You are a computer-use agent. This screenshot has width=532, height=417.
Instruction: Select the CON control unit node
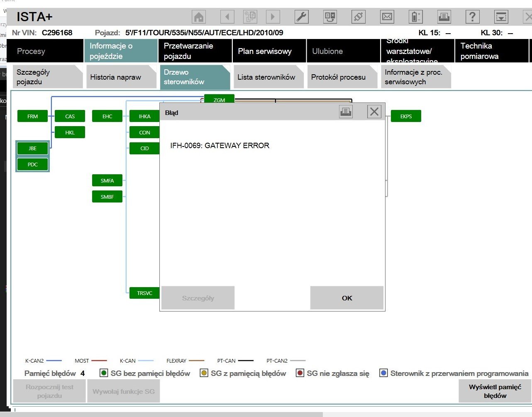coord(144,132)
